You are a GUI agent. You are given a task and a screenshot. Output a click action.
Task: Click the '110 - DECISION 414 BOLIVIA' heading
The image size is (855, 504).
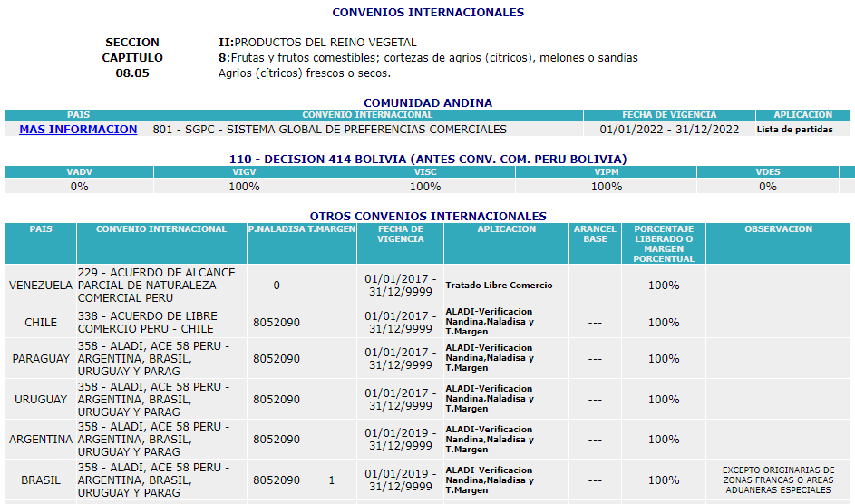click(x=428, y=160)
